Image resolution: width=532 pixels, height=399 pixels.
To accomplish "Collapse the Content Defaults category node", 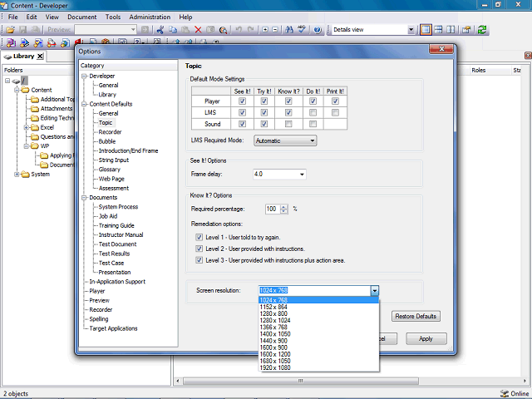I will click(83, 104).
